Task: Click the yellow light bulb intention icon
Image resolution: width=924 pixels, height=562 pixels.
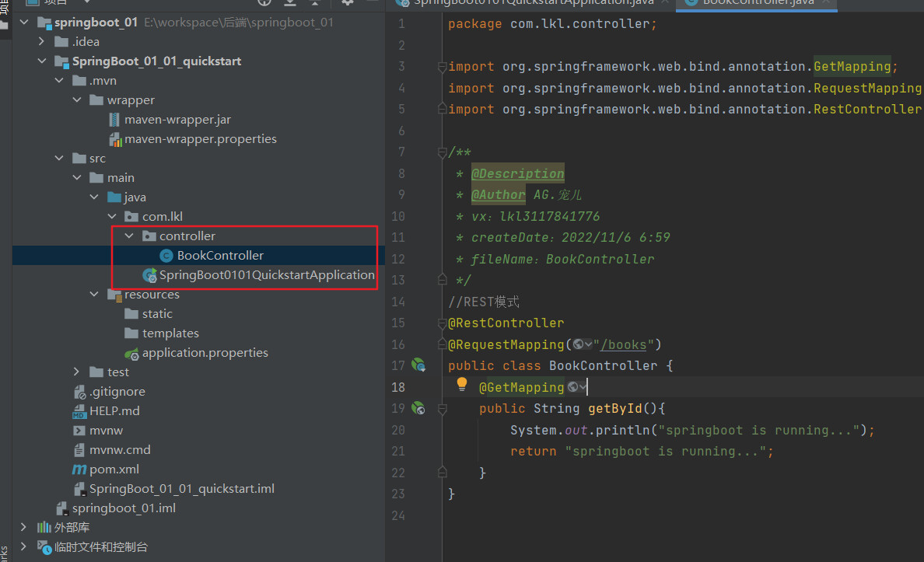Action: (462, 385)
